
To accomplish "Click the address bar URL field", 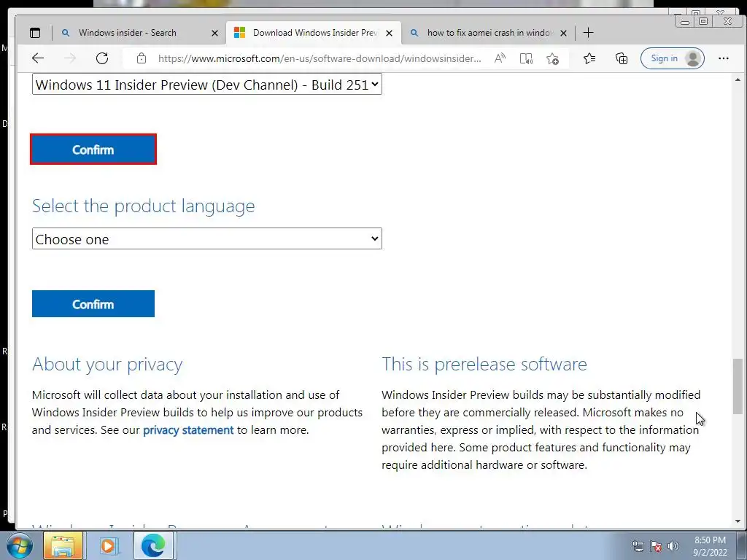I will coord(320,58).
